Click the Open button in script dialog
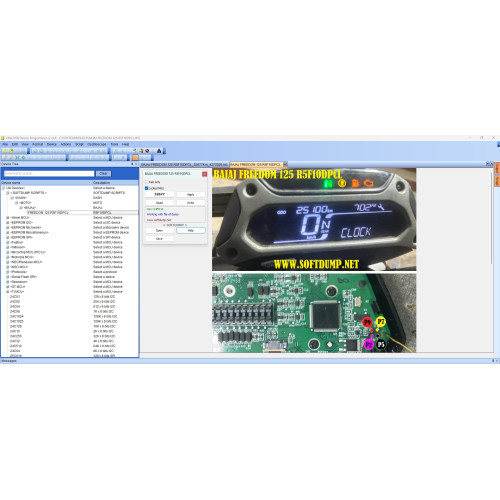 click(x=159, y=230)
